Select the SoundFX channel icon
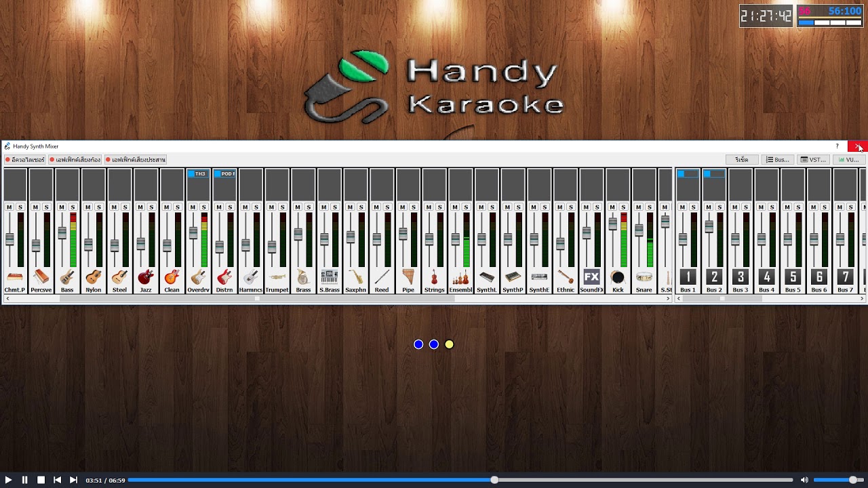Viewport: 868px width, 488px height. click(591, 277)
